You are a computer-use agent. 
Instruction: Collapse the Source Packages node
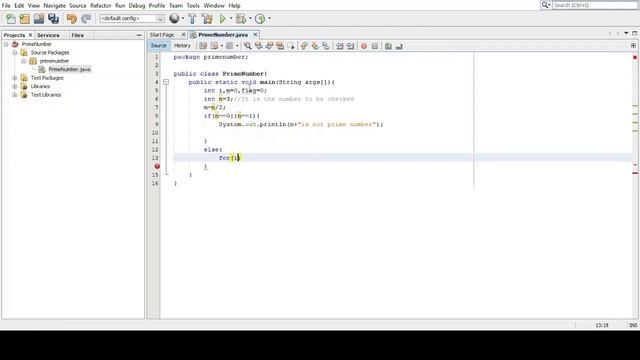click(15, 53)
